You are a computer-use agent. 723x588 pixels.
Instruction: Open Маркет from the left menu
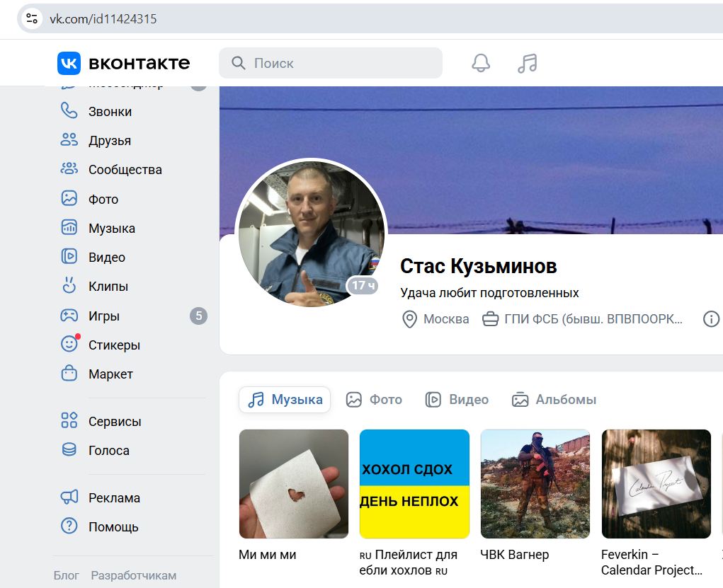110,374
